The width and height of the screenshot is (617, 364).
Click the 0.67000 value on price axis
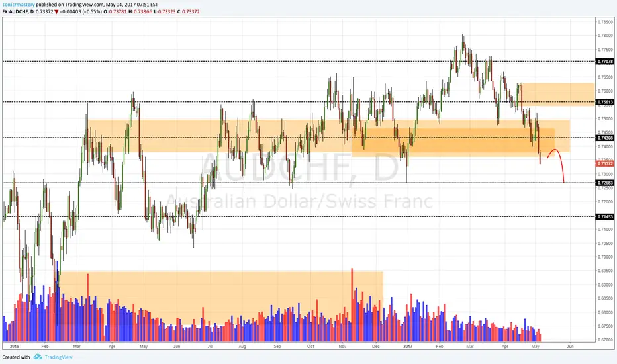(606, 340)
